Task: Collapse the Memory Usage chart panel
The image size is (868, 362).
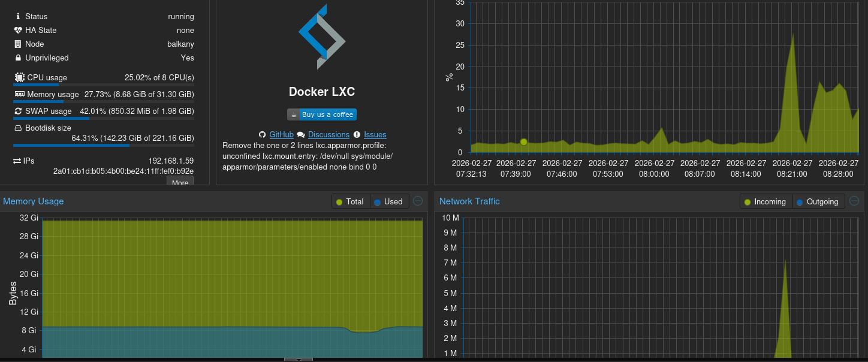Action: [x=418, y=201]
